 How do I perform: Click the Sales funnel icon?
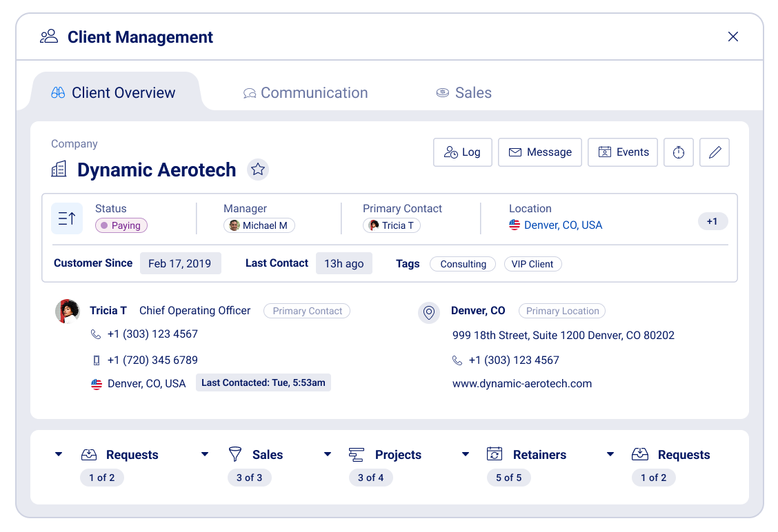(235, 454)
